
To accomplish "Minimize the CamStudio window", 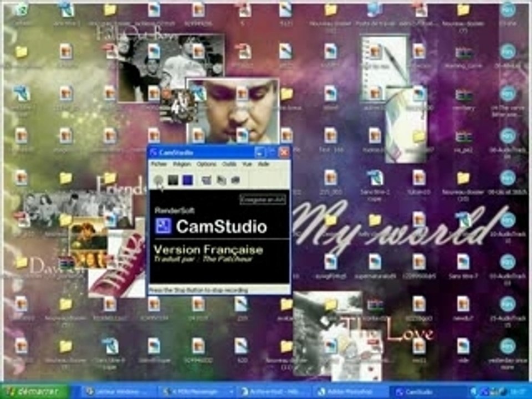I will click(x=260, y=152).
